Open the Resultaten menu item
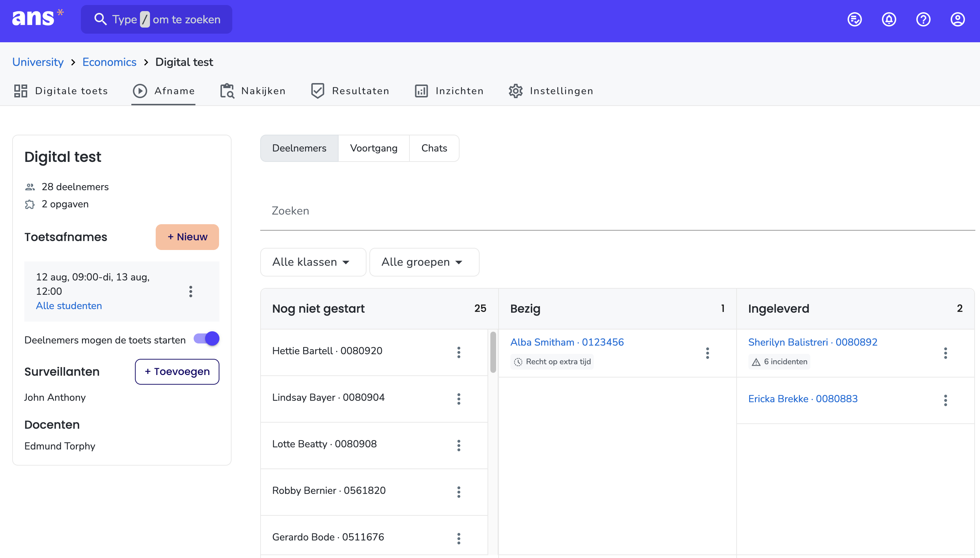 click(x=350, y=91)
